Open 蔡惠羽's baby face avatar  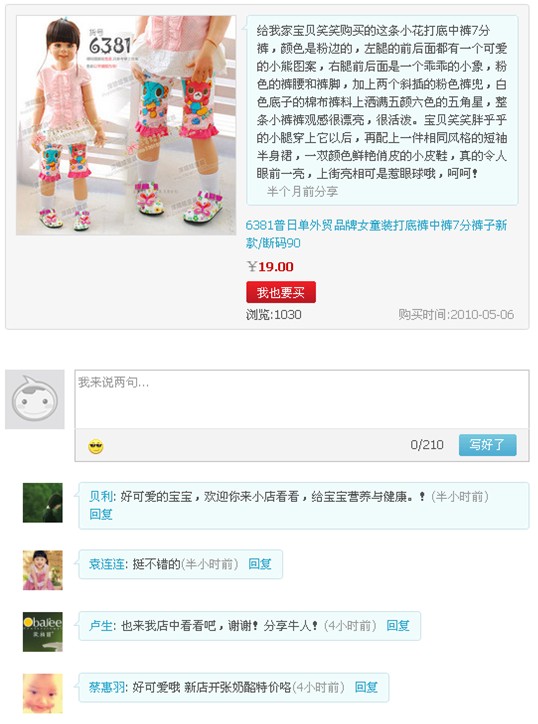[43, 694]
